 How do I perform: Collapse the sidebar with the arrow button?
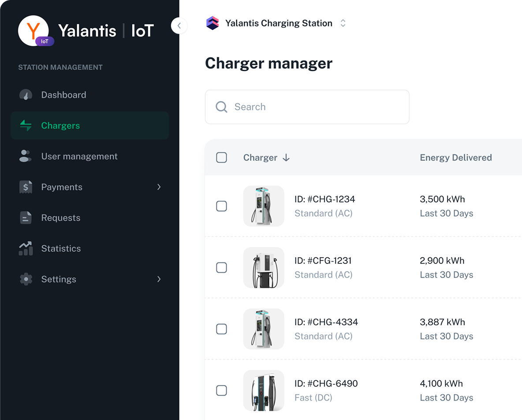179,26
